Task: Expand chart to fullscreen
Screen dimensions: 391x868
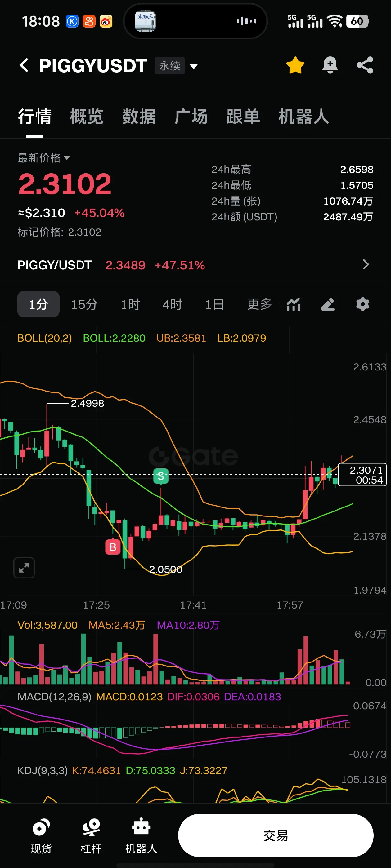Action: [x=24, y=568]
